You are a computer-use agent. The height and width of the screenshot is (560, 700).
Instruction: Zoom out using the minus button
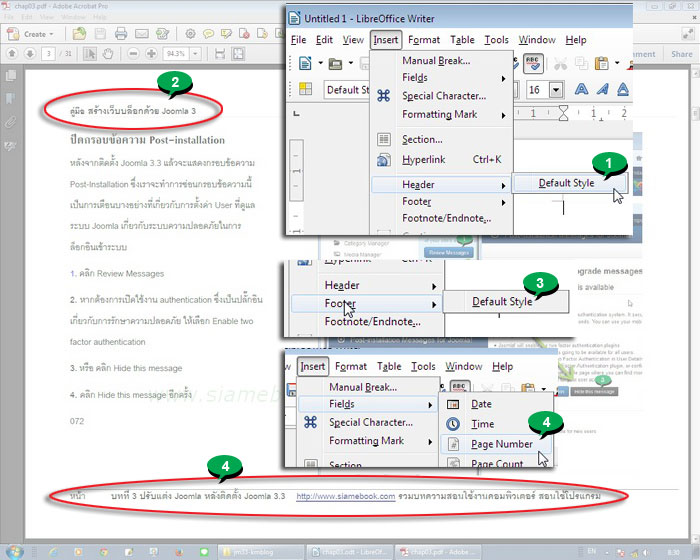coord(133,54)
